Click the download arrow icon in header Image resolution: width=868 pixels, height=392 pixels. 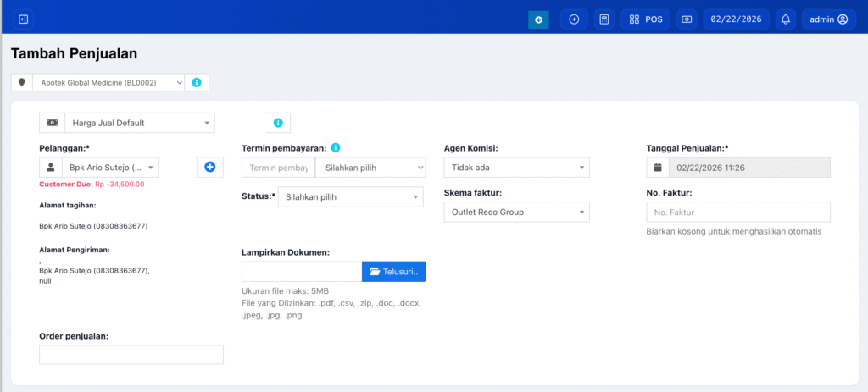[x=538, y=19]
